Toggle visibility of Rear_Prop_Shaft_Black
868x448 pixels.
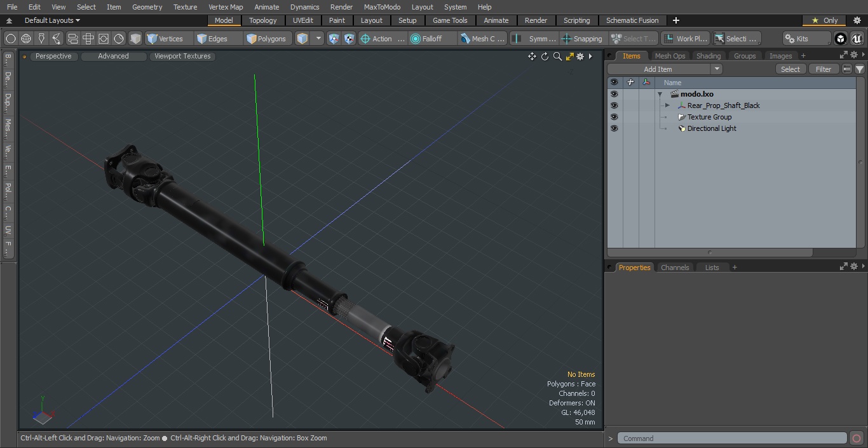(614, 105)
